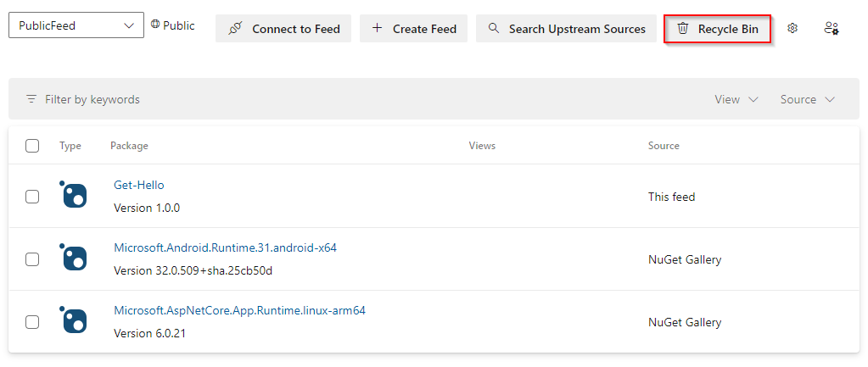Screen dimensions: 868x367
Task: Open the View dropdown
Action: tap(736, 99)
